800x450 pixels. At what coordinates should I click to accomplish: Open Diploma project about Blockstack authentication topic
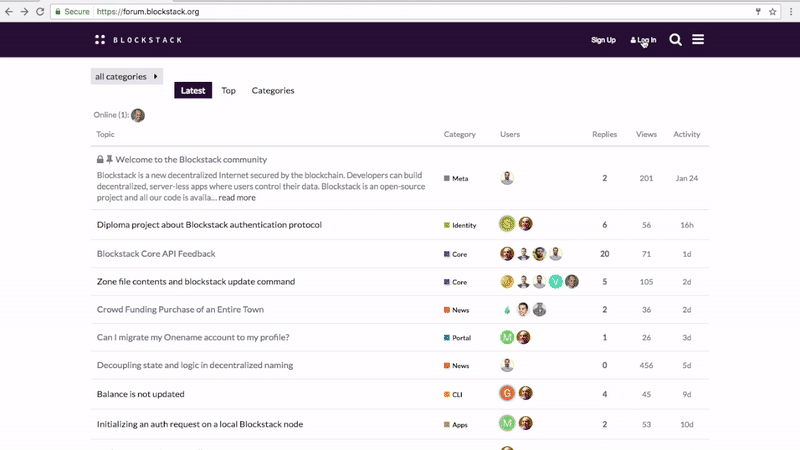(209, 224)
